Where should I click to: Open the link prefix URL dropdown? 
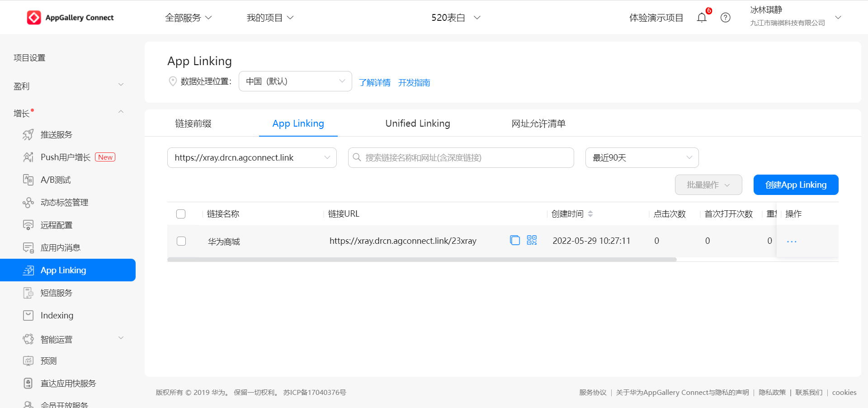pos(252,158)
